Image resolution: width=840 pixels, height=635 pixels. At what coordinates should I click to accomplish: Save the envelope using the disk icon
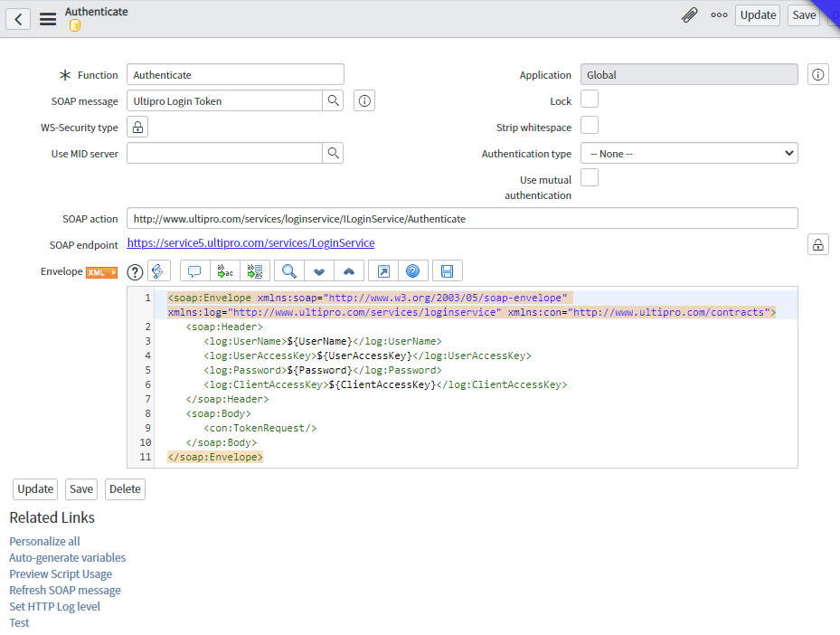click(447, 270)
